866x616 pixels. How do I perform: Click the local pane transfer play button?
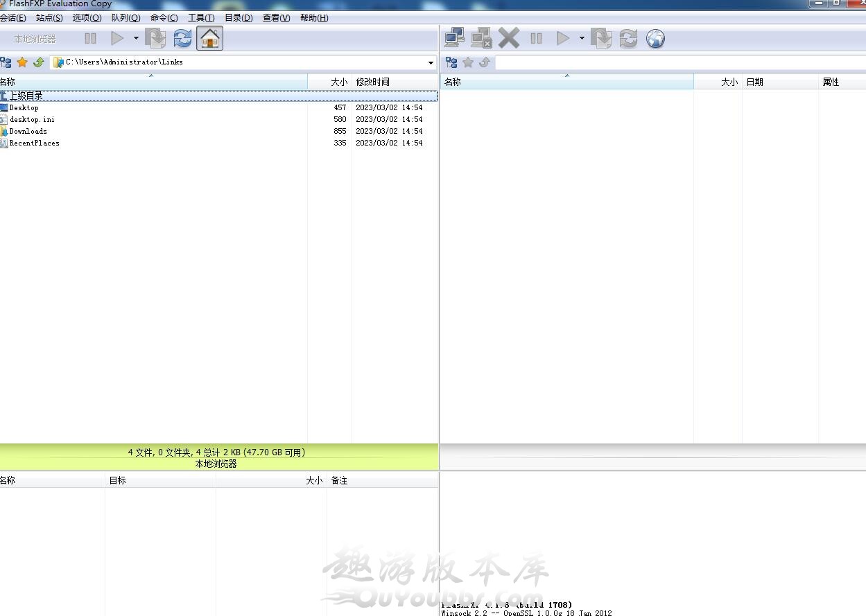click(117, 39)
